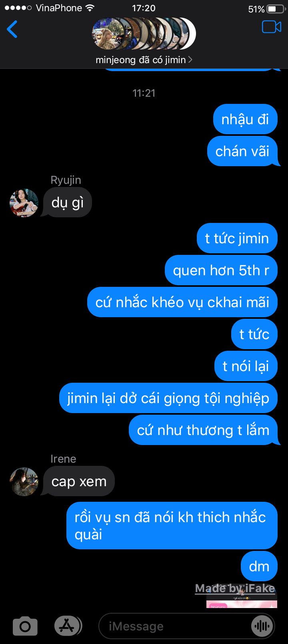This screenshot has width=288, height=644.
Task: Open the group avatar cluster at the top
Action: click(144, 33)
